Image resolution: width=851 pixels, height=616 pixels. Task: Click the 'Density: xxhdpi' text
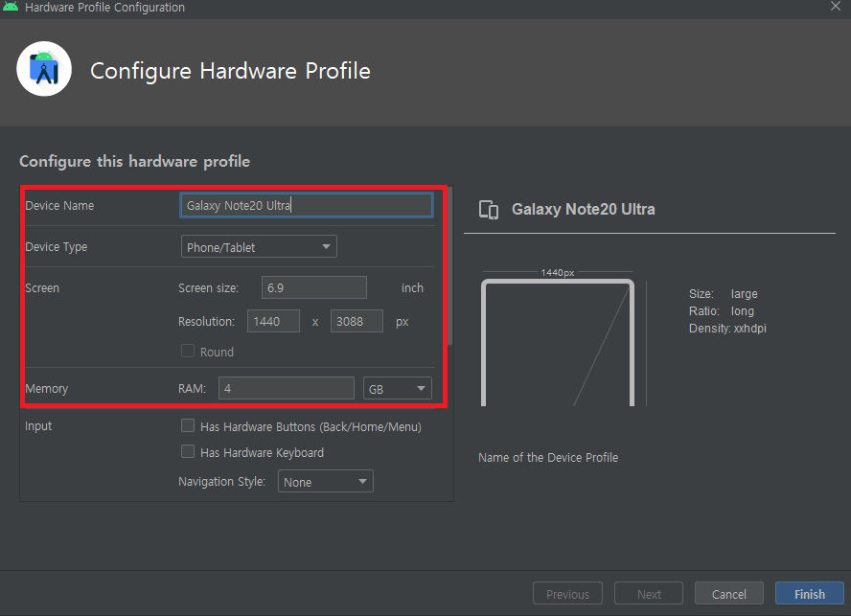pos(727,329)
